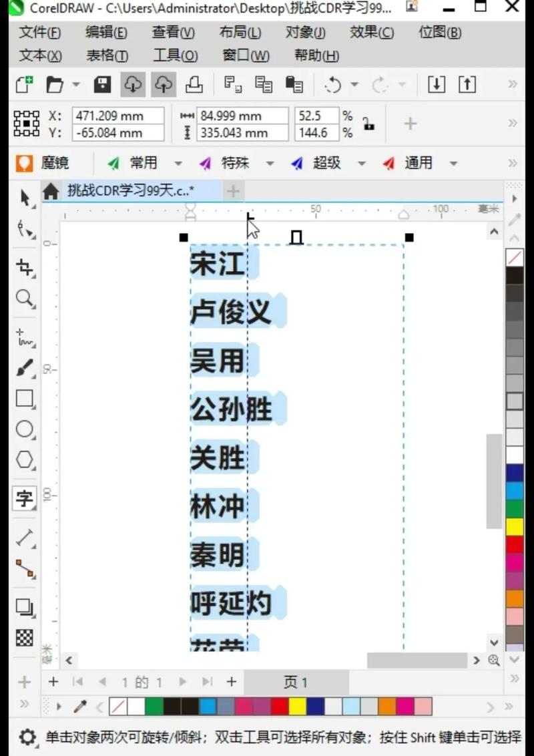Image resolution: width=534 pixels, height=756 pixels.
Task: Select the Rectangle tool
Action: tap(24, 398)
